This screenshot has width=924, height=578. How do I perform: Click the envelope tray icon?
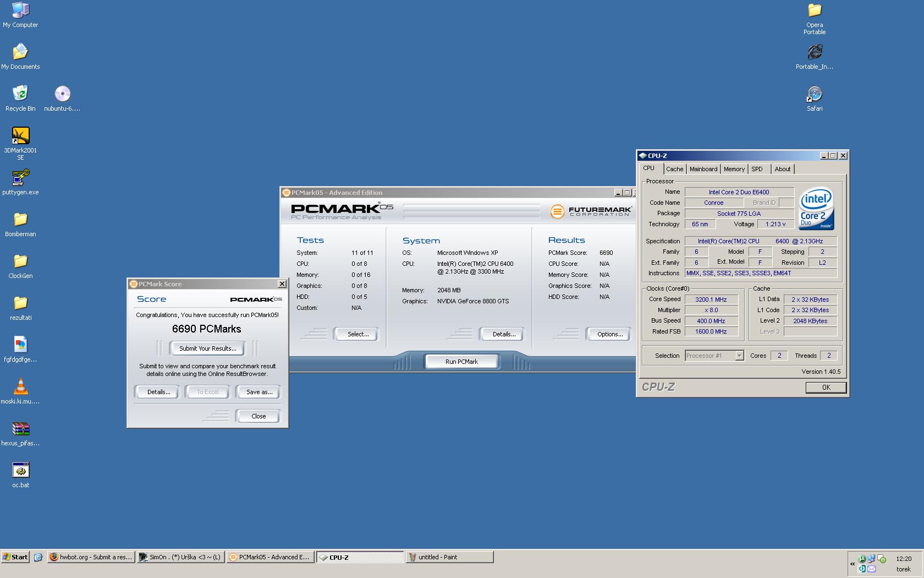pos(872,569)
